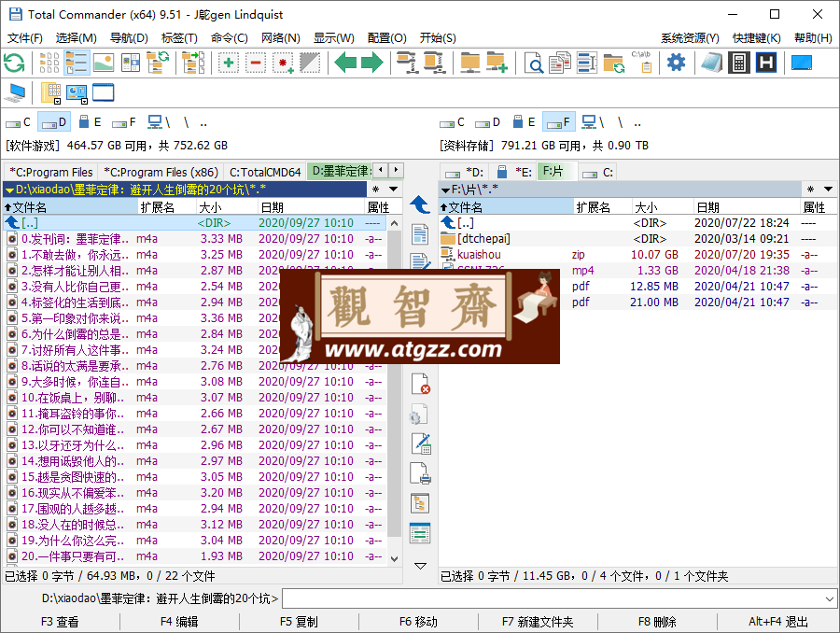Open configuration via blue gear icon
The height and width of the screenshot is (633, 840).
[676, 63]
